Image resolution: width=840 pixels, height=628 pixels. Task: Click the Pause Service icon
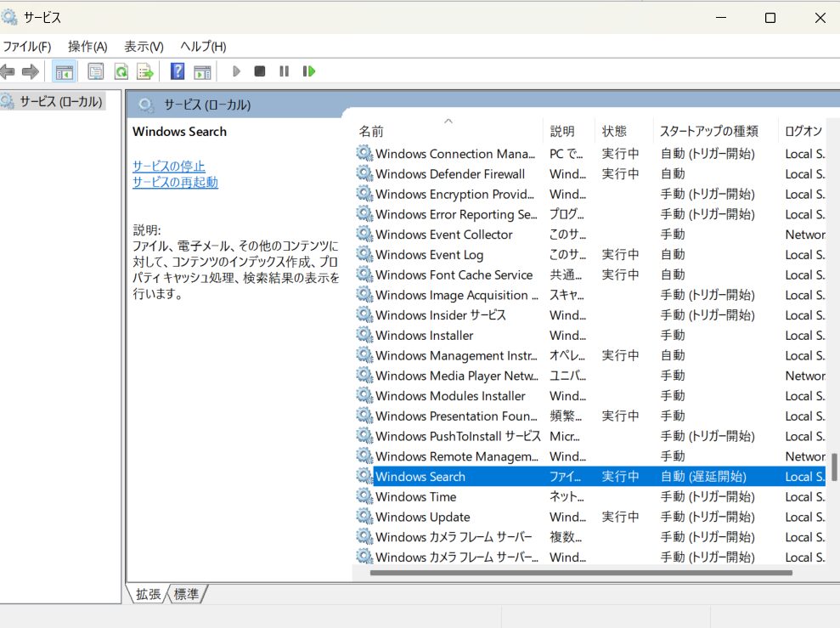point(284,71)
